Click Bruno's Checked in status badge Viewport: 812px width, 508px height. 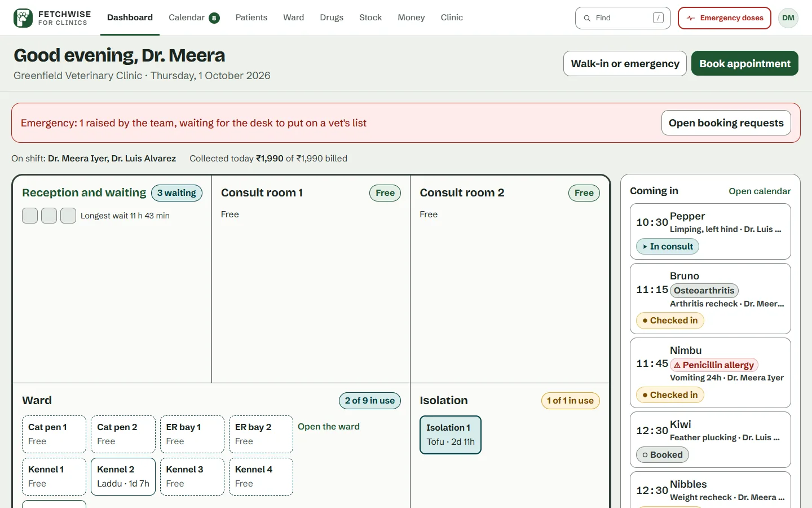pyautogui.click(x=670, y=321)
